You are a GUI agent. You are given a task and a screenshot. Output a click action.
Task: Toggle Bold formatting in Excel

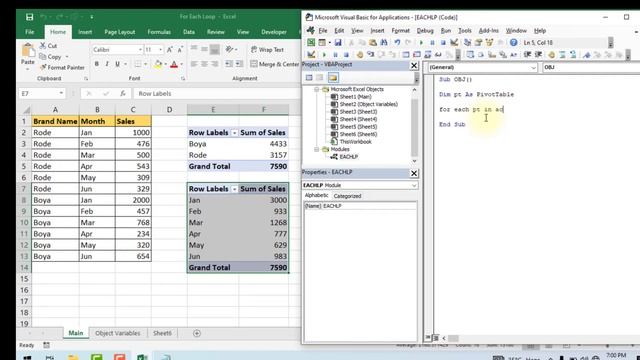pos(97,64)
